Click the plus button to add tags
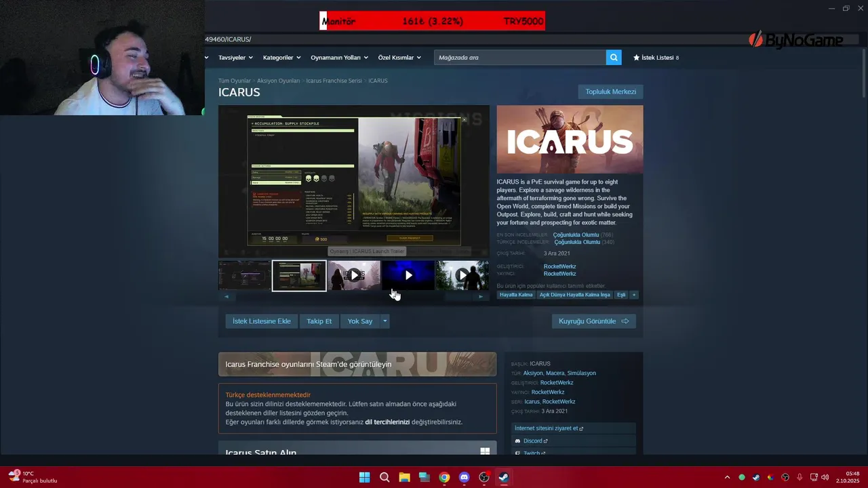Image resolution: width=868 pixels, height=488 pixels. pyautogui.click(x=634, y=295)
